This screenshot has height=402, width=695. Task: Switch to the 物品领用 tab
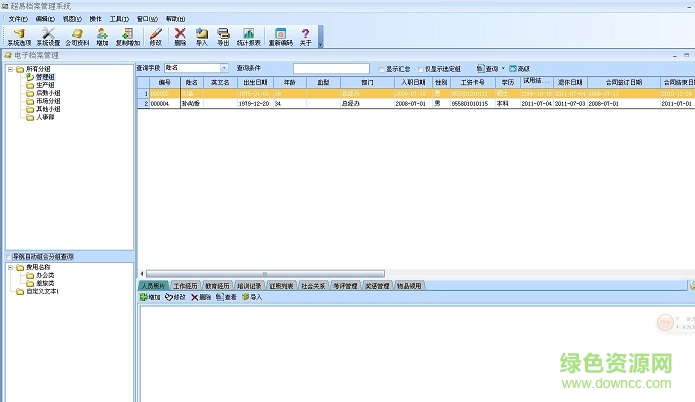(409, 286)
